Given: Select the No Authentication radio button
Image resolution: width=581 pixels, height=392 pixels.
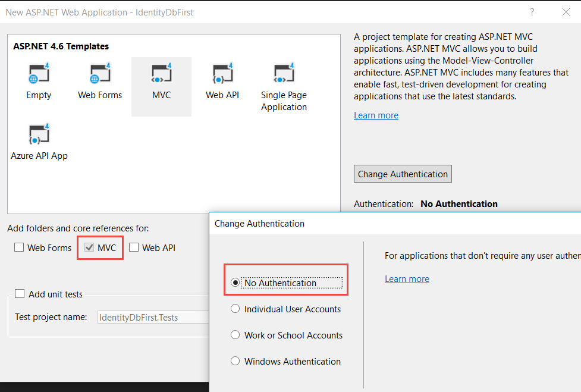Looking at the screenshot, I should pos(235,283).
